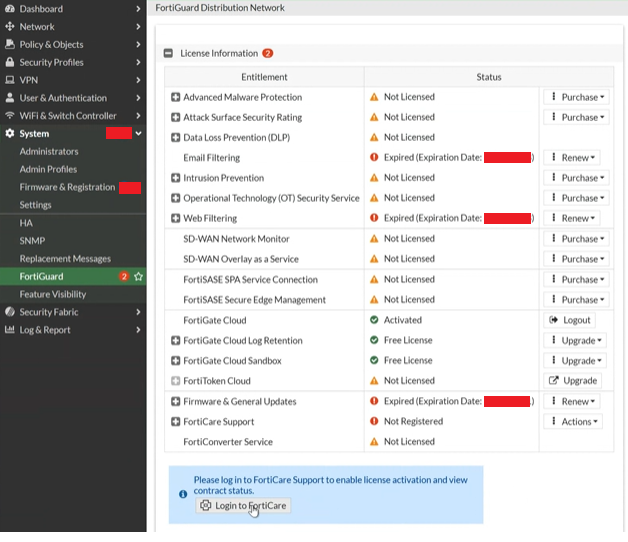Click the favorite star icon beside FortiGuard
Screen dimensions: 628x542
click(x=138, y=276)
